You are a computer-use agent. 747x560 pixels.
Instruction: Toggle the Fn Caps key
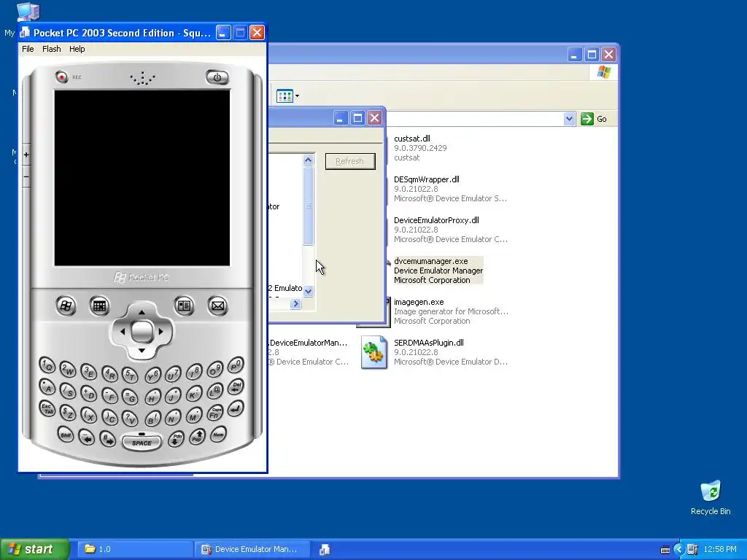click(215, 413)
